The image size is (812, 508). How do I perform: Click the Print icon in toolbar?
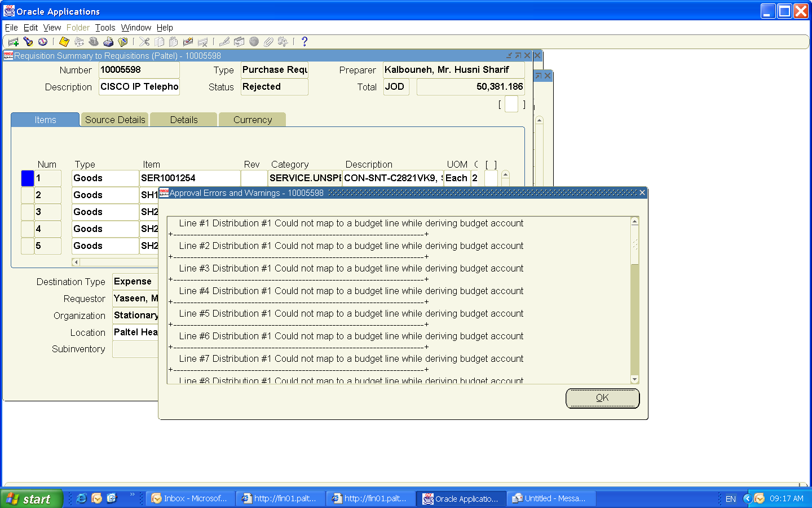108,42
